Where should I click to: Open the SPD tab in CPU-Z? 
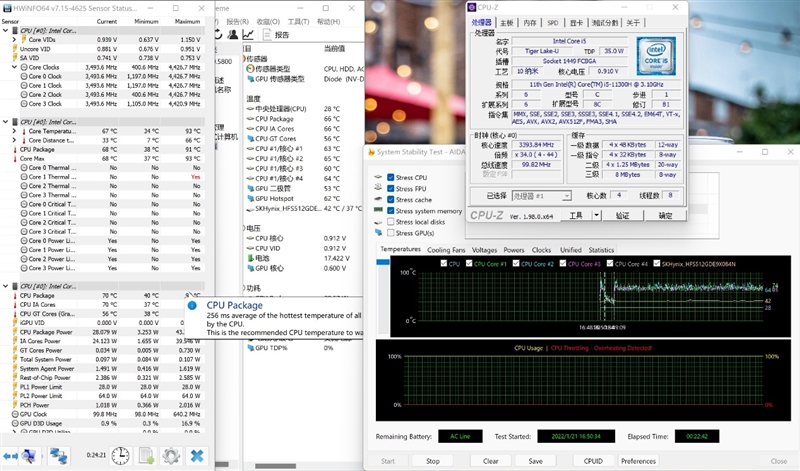pos(553,23)
